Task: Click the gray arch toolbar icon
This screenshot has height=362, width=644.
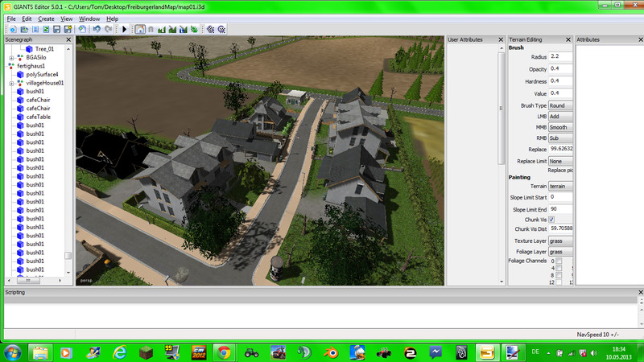Action: 151,29
